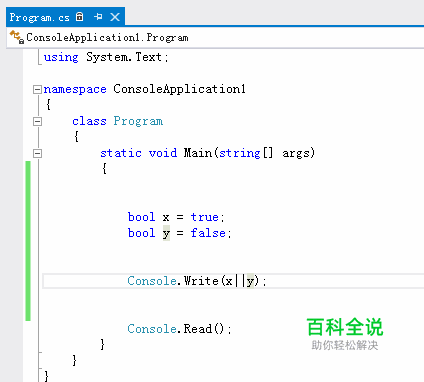
Task: Click the 'args' parameter
Action: coord(296,154)
